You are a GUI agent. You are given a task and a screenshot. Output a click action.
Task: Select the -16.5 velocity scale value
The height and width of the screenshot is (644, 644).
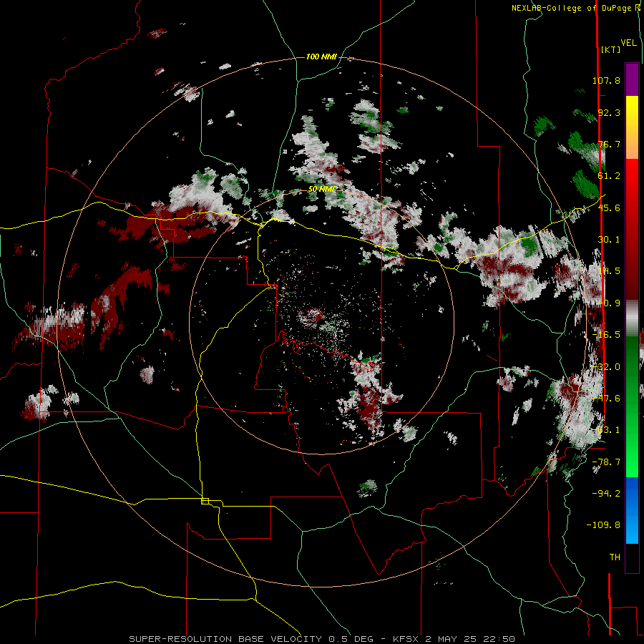click(606, 335)
